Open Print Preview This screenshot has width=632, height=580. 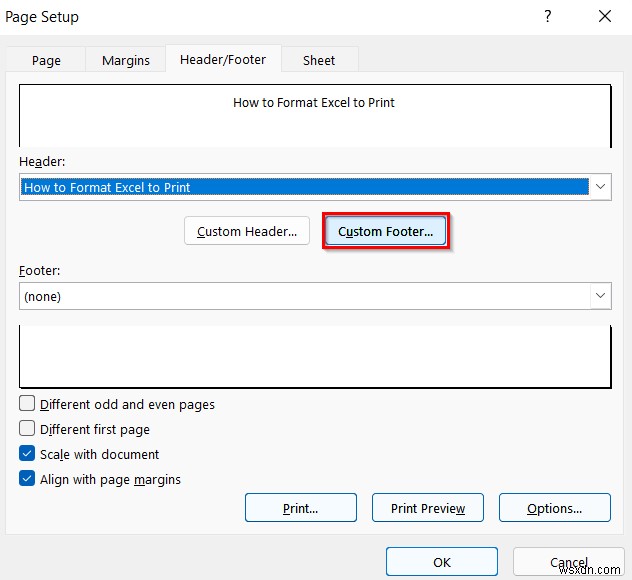pyautogui.click(x=428, y=508)
